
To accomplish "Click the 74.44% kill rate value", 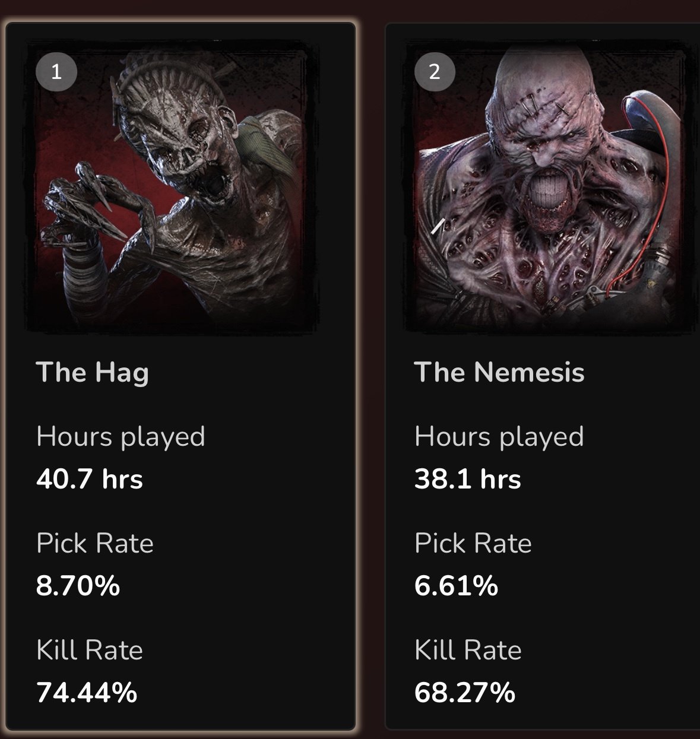I will pyautogui.click(x=87, y=693).
